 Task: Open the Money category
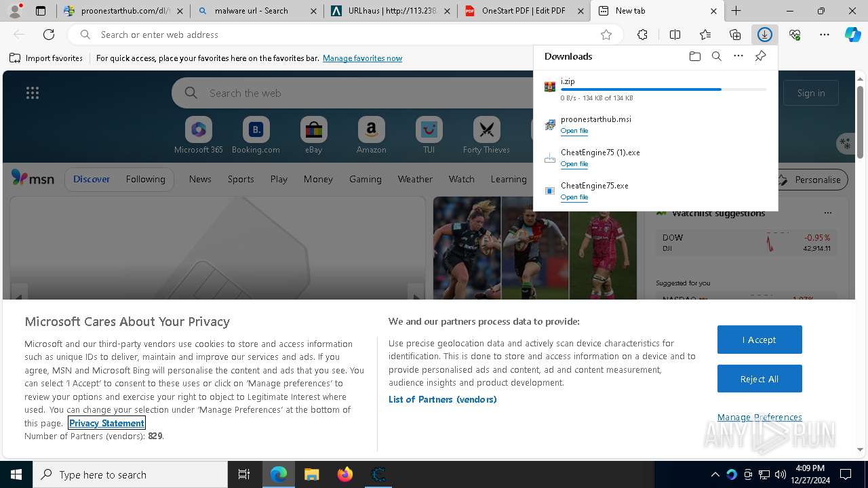[x=318, y=179]
